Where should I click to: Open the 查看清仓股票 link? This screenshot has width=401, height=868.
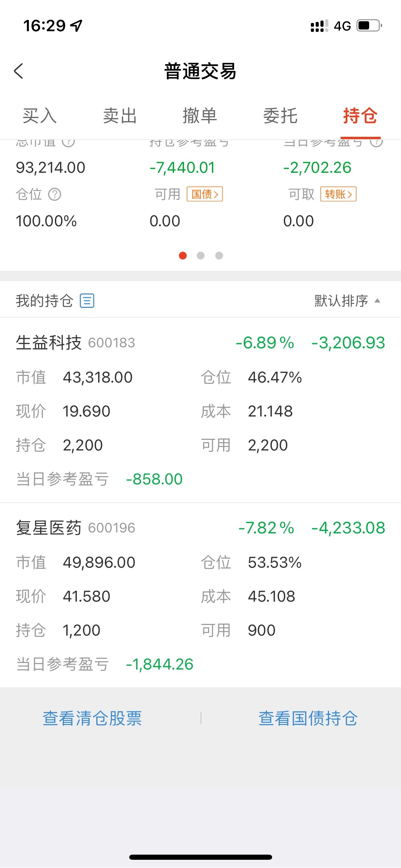[92, 718]
